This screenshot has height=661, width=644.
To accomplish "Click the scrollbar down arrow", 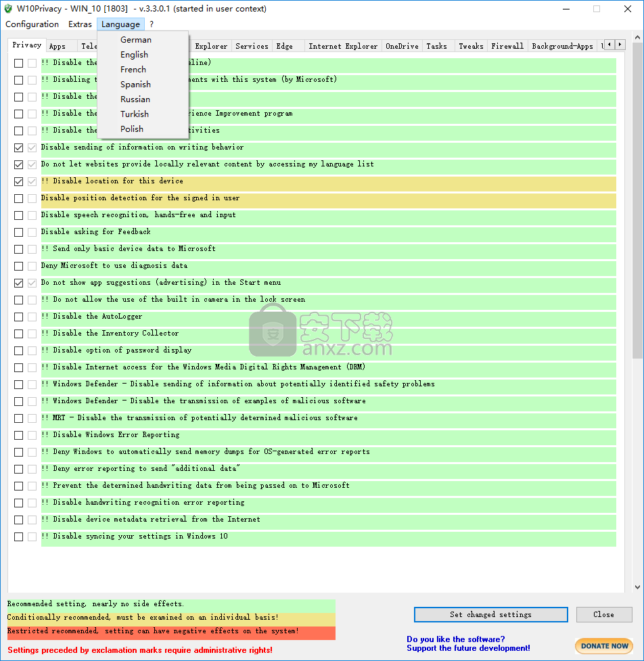I will coord(637,587).
